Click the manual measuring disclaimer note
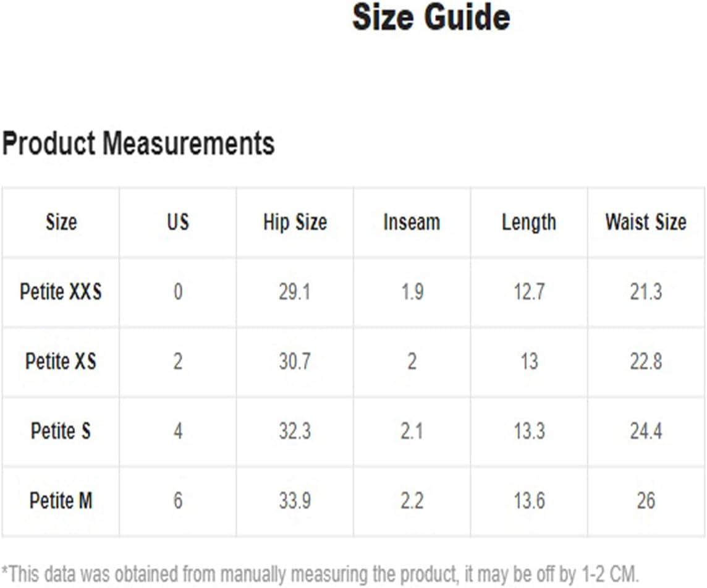 point(320,574)
